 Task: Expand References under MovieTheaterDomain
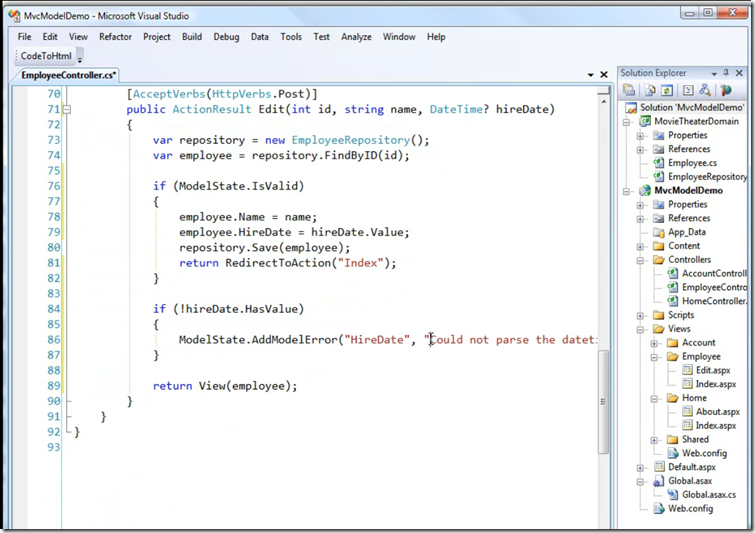640,150
